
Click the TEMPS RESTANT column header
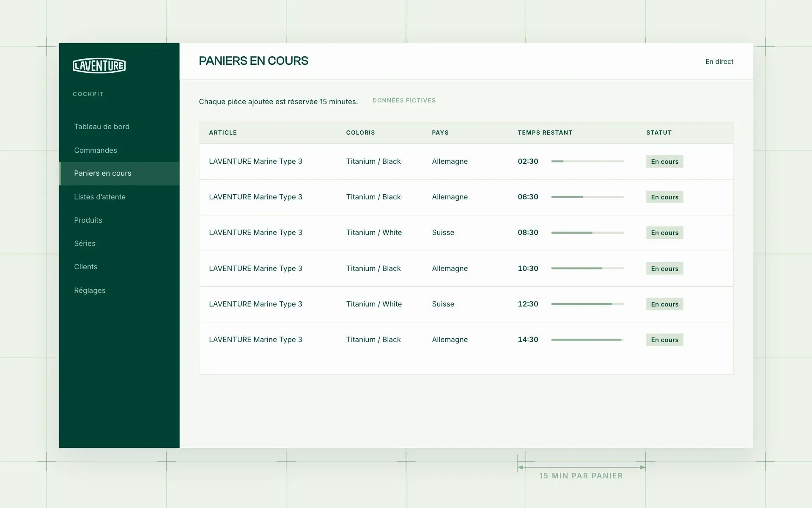(545, 133)
